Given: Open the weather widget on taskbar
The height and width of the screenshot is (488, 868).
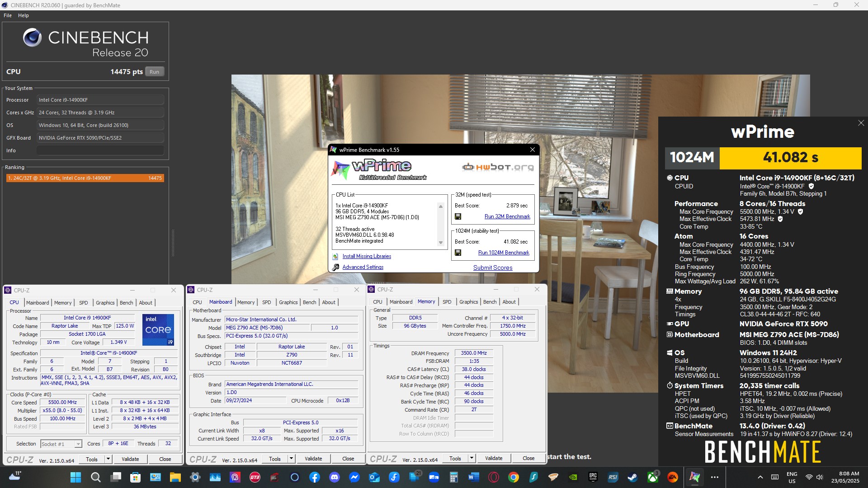Looking at the screenshot, I should (15, 476).
